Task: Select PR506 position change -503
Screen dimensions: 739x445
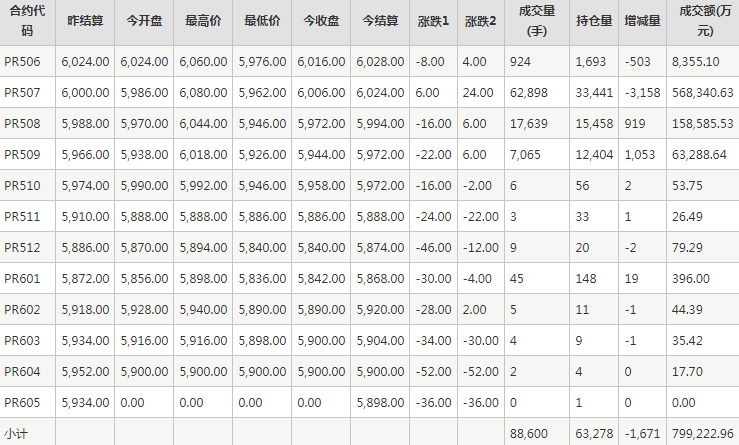Action: tap(637, 62)
